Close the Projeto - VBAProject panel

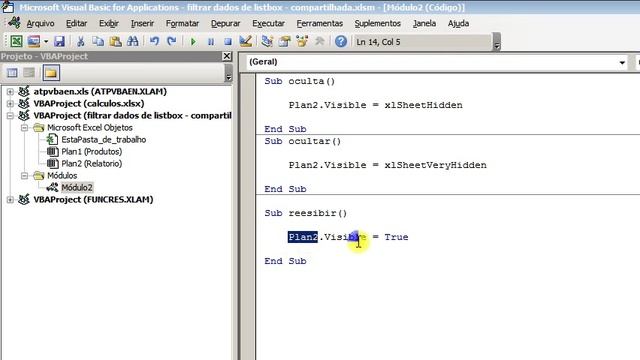pyautogui.click(x=227, y=56)
